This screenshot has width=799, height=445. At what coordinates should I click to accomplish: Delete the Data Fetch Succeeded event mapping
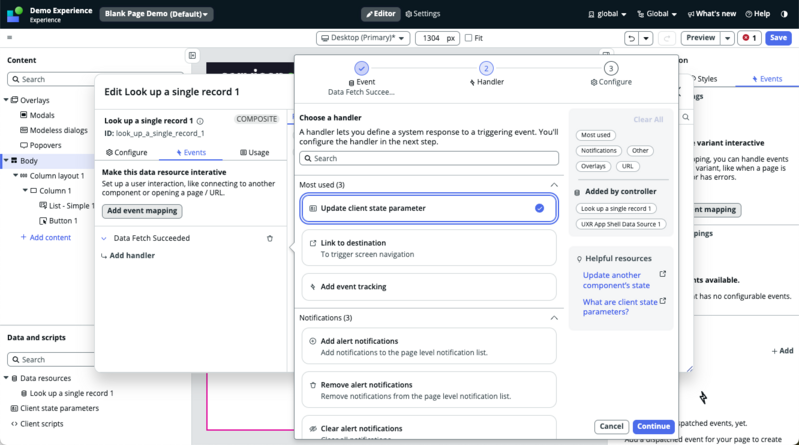point(270,238)
